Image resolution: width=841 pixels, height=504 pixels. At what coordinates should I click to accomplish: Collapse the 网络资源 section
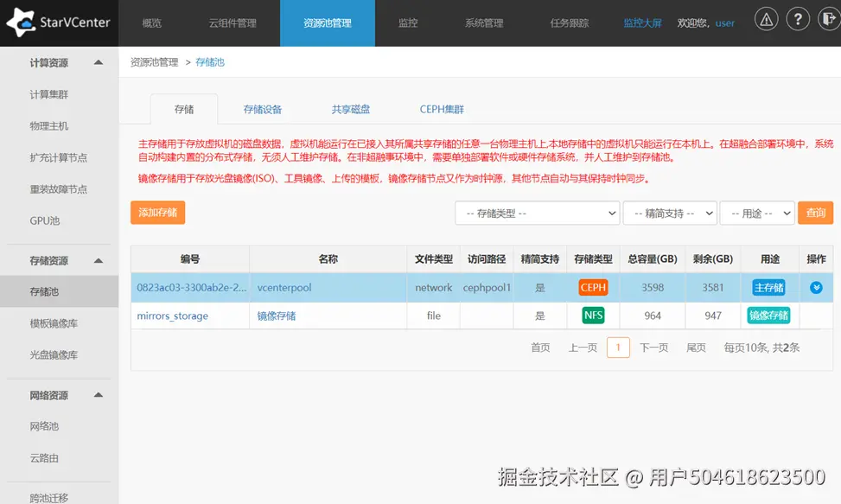coord(99,395)
